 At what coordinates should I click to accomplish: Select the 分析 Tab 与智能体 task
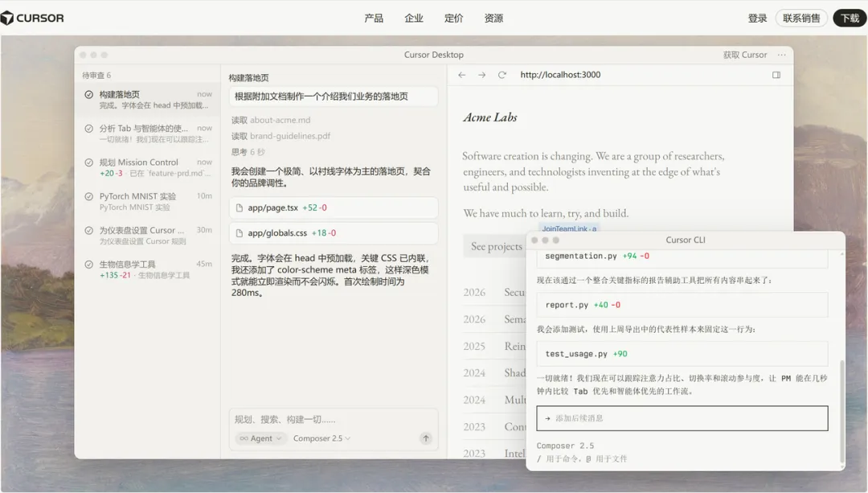click(x=147, y=134)
